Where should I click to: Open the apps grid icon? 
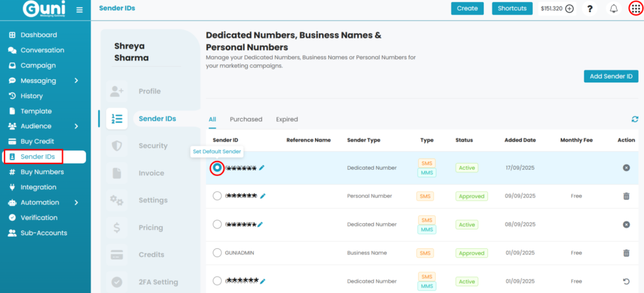point(636,9)
